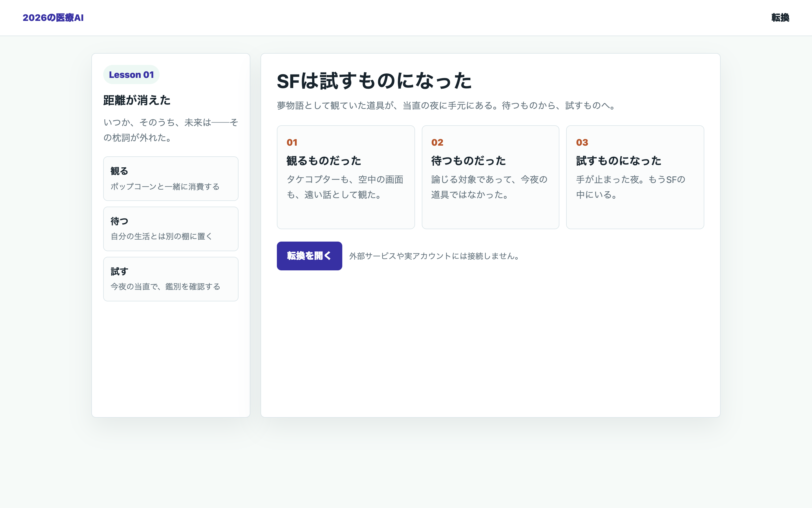Select the Lesson 01 badge

(131, 75)
